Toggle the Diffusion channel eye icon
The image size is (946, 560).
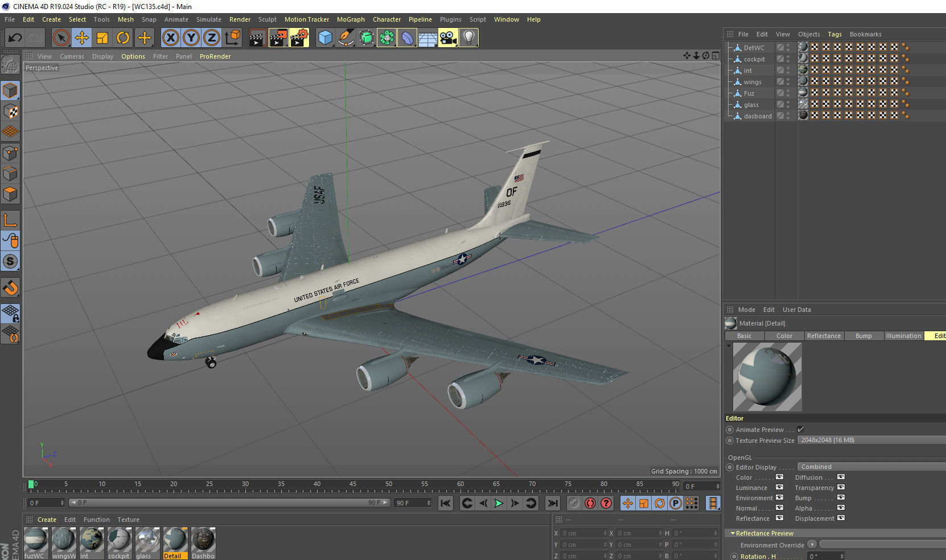841,477
